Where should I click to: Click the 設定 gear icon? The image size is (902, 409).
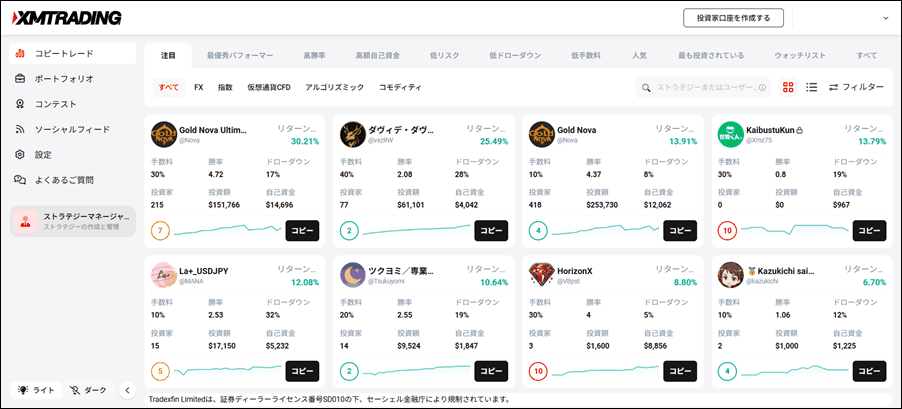coord(20,155)
